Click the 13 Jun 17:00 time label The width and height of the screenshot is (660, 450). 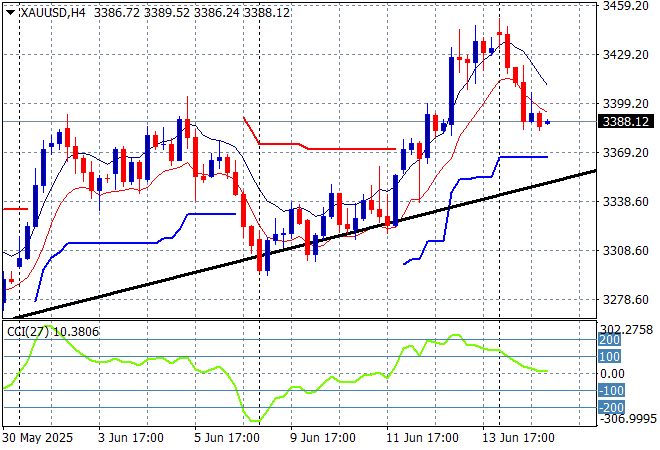(x=518, y=438)
